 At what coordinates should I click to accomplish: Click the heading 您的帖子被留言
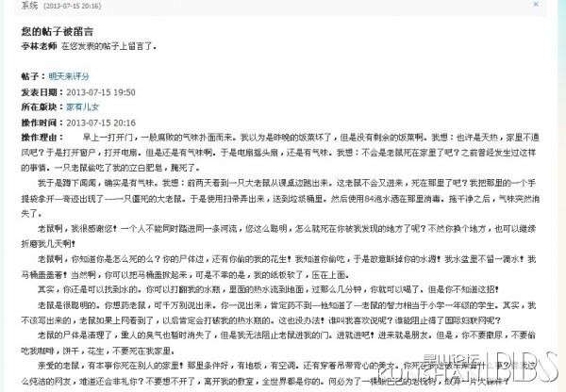coord(57,31)
